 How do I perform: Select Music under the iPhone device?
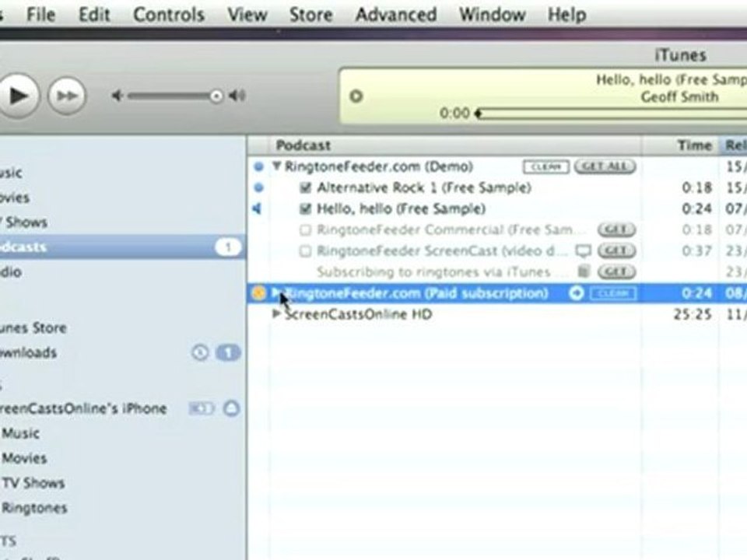[20, 433]
